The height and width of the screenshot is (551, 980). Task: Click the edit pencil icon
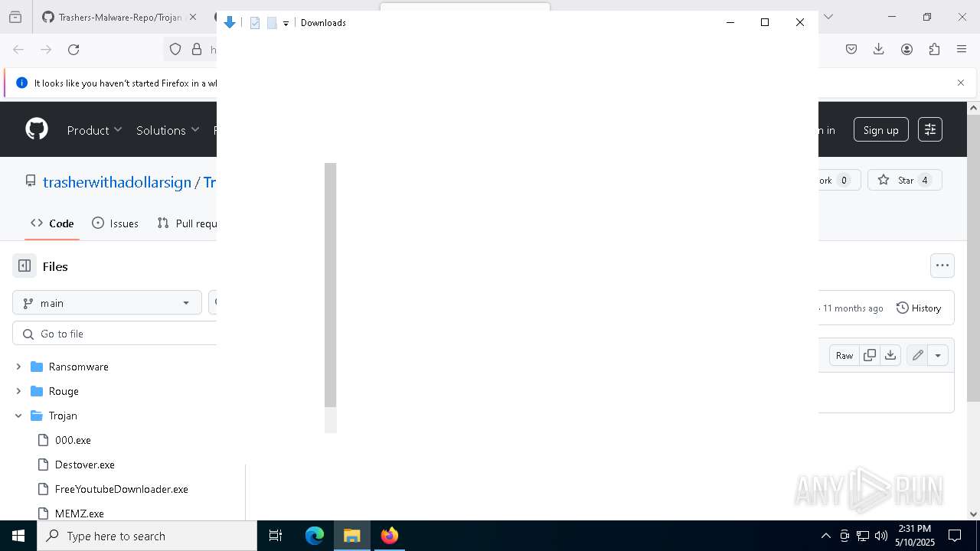pyautogui.click(x=917, y=355)
